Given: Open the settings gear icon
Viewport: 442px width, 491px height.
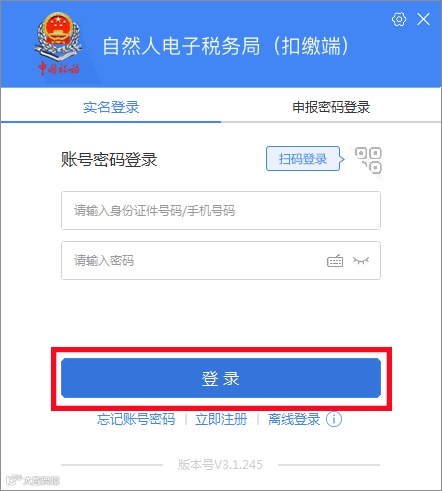Looking at the screenshot, I should (399, 19).
